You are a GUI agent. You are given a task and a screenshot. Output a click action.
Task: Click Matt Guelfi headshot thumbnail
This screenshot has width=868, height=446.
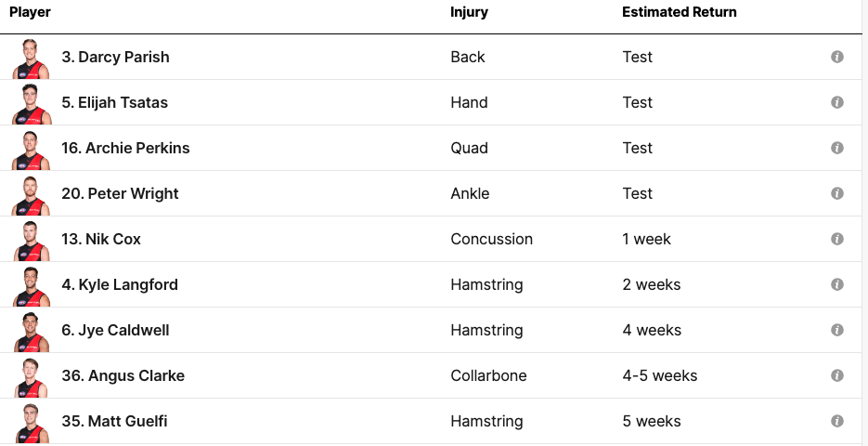click(x=31, y=423)
